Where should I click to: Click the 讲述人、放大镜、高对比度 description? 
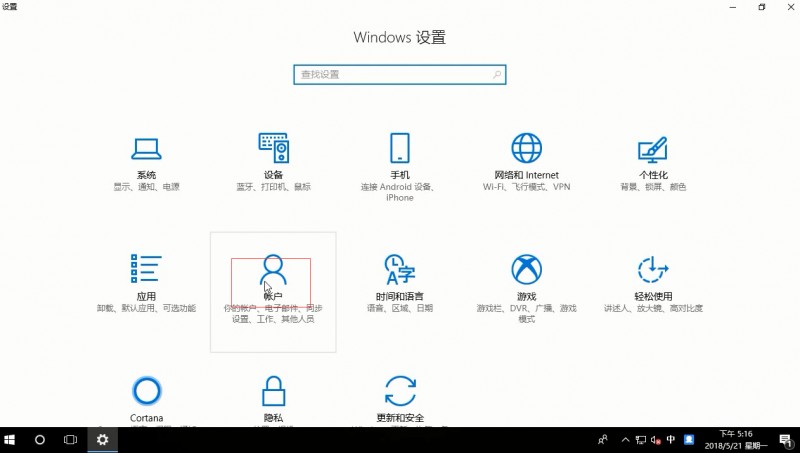pos(653,308)
